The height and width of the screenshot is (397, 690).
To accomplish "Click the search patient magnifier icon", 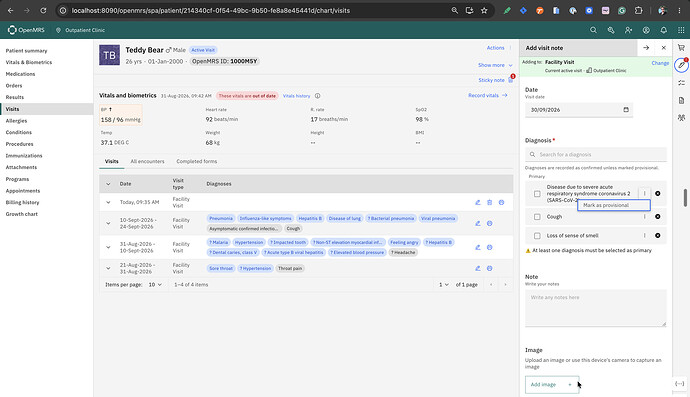I will [x=593, y=30].
